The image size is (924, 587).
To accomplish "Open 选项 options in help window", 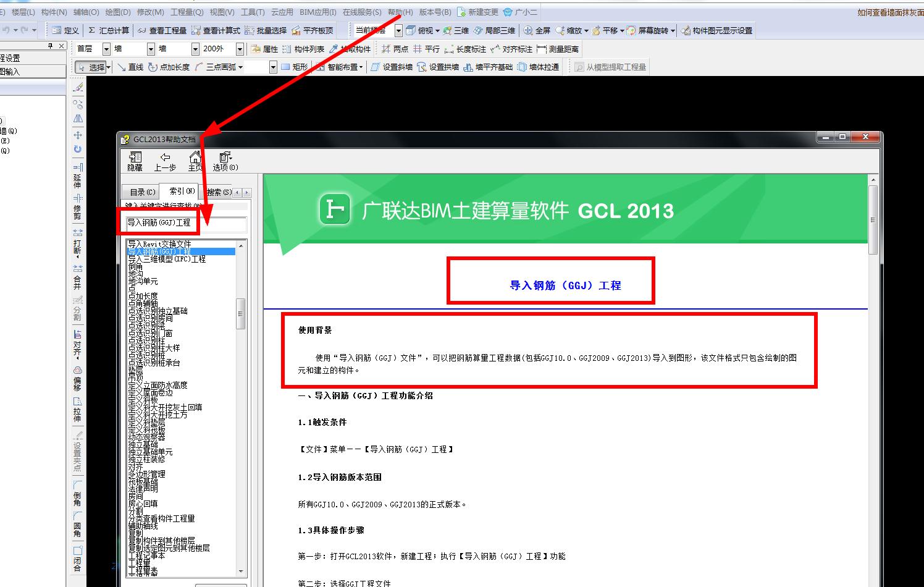I will tap(225, 161).
